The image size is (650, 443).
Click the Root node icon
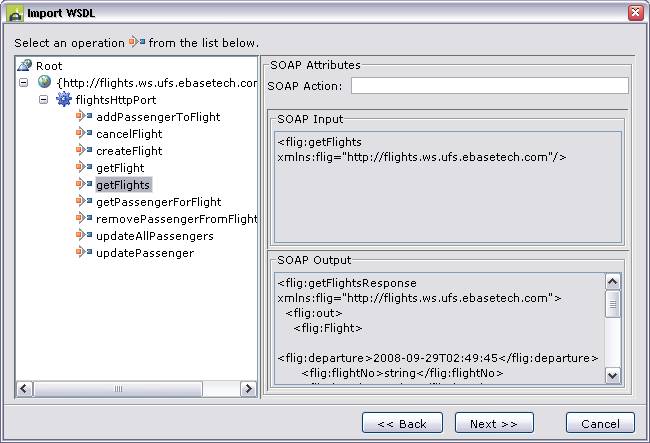tap(25, 66)
